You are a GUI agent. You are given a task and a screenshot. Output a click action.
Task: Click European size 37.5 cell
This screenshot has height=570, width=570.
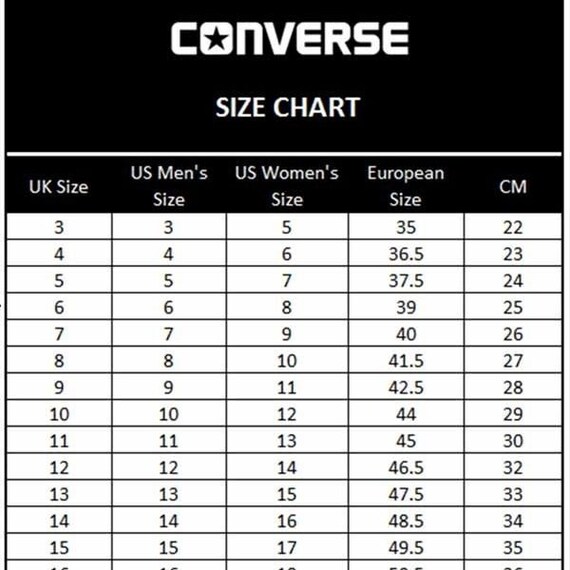pyautogui.click(x=406, y=280)
